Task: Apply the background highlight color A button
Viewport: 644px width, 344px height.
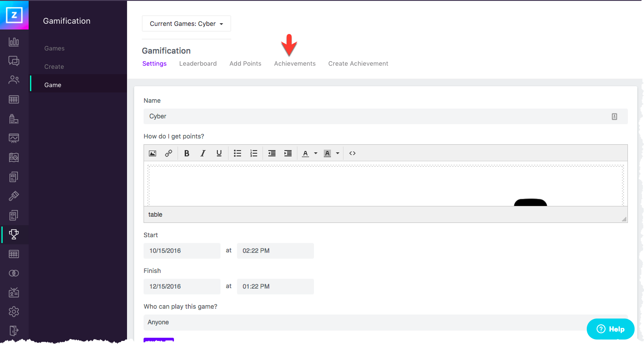Action: click(327, 153)
